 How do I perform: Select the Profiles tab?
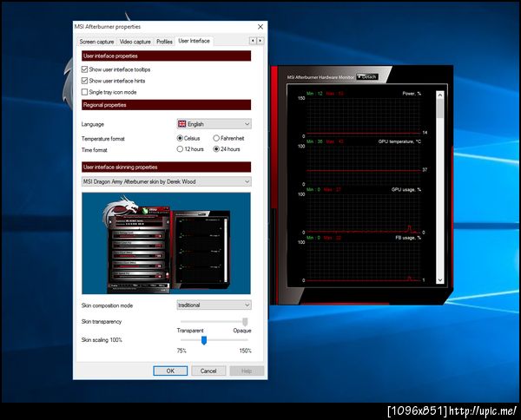point(164,42)
